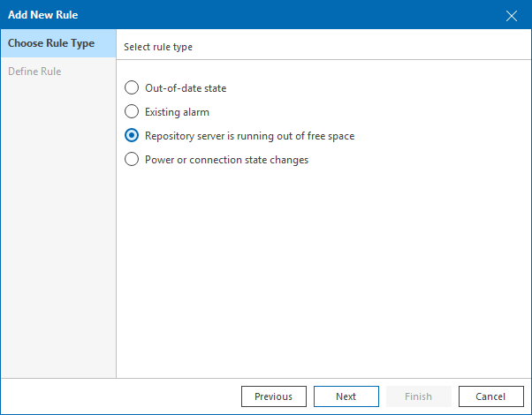Click the Existing alarm label text

(177, 112)
